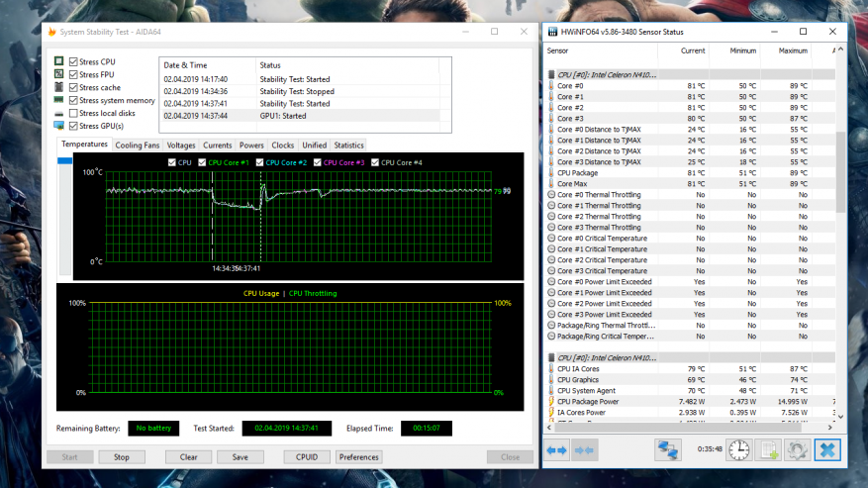This screenshot has height=488, width=868.
Task: Toggle the Stress CPU checkbox
Action: tap(73, 61)
